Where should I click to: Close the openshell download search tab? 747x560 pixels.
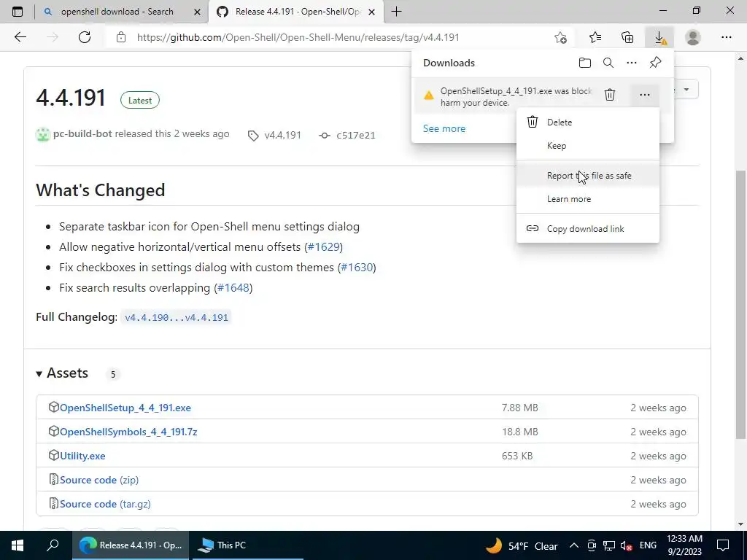coord(197,12)
